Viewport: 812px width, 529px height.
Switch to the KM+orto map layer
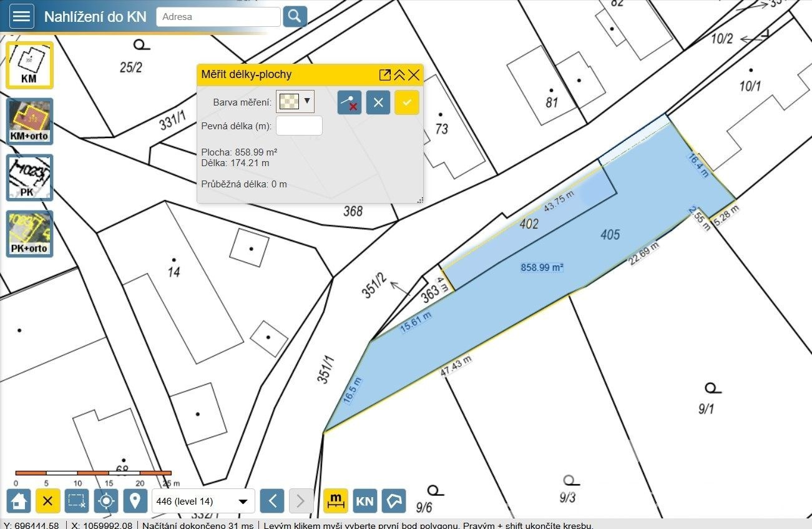(29, 121)
